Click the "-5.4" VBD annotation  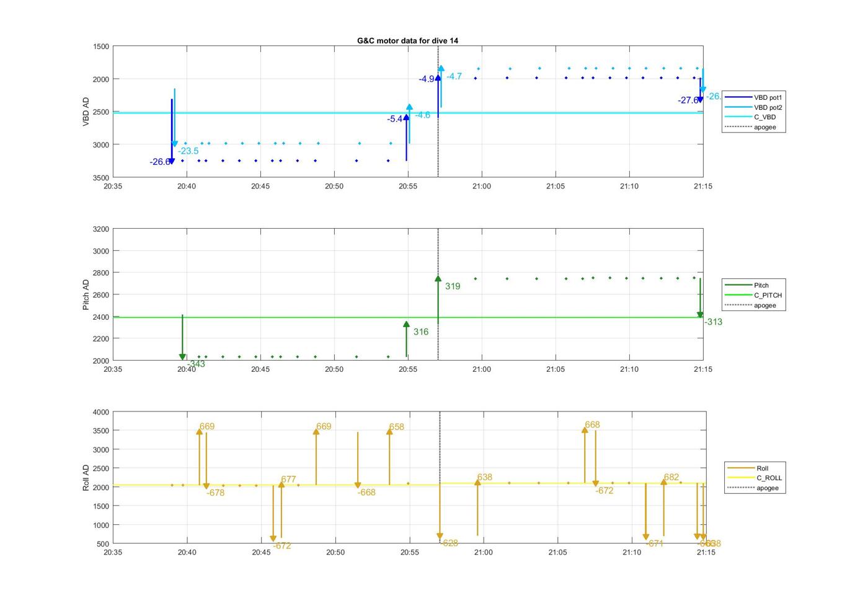click(395, 119)
